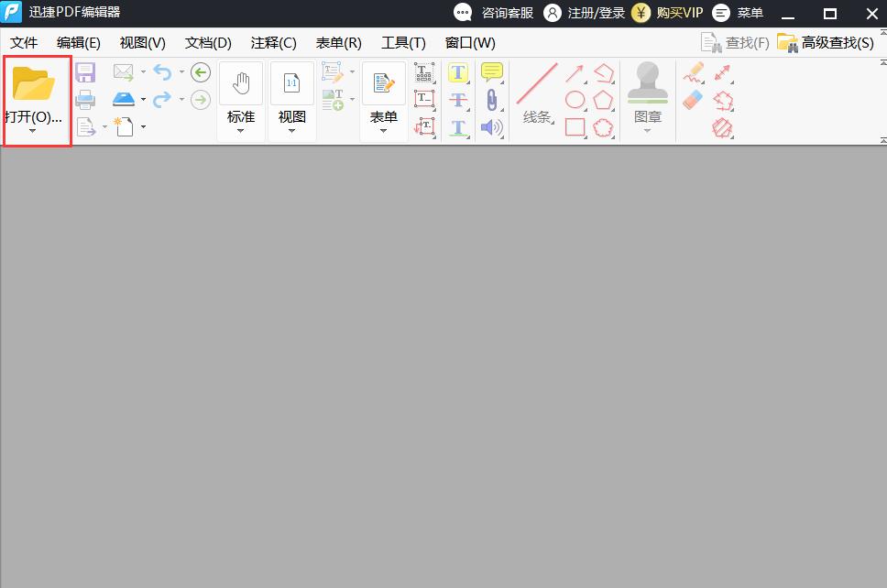The width and height of the screenshot is (887, 588).
Task: Select the pencil freehand drawing tool
Action: point(694,72)
